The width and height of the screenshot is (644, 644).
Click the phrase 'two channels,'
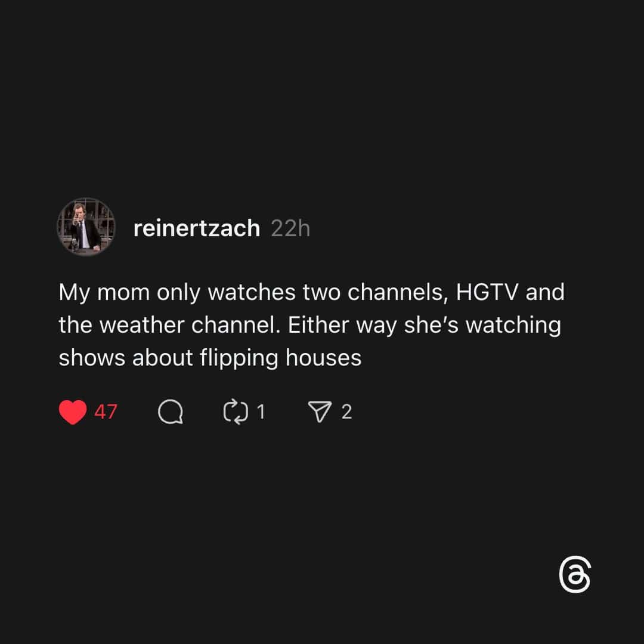click(376, 292)
